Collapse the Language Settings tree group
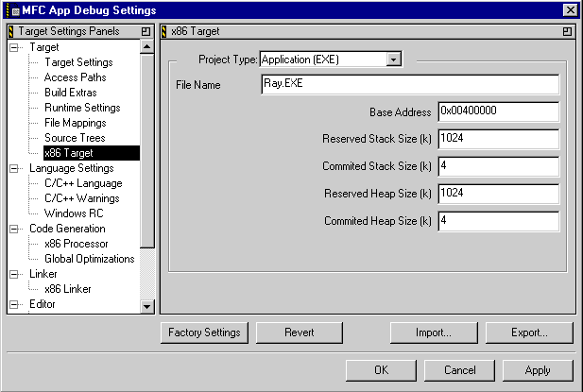 pos(14,168)
